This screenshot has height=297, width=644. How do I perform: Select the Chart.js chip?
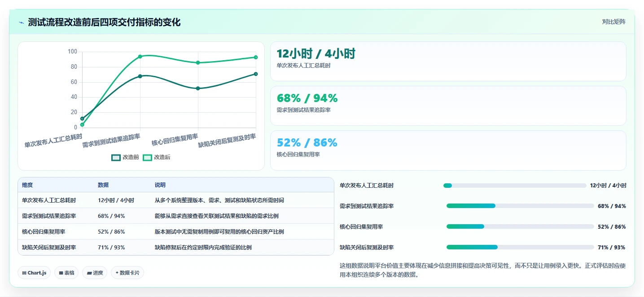point(34,273)
